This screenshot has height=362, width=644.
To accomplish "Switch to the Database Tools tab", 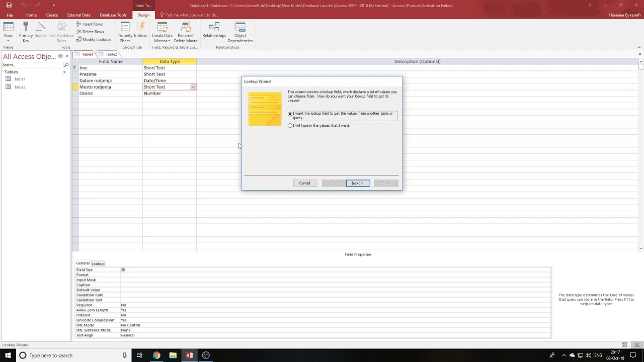I will [113, 15].
